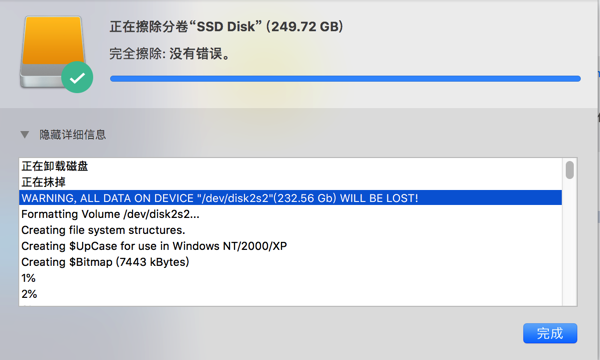Click the log scrollbar track below the thumb

coord(570,242)
